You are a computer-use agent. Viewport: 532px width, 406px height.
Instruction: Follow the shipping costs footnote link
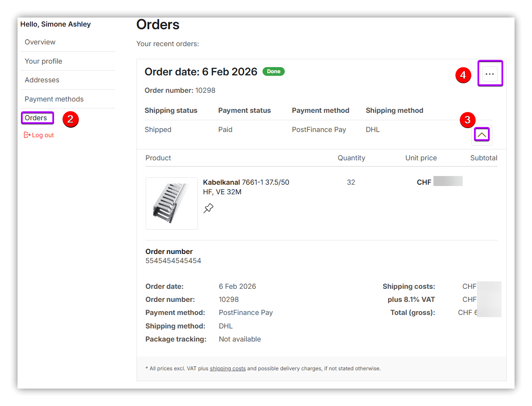(228, 369)
